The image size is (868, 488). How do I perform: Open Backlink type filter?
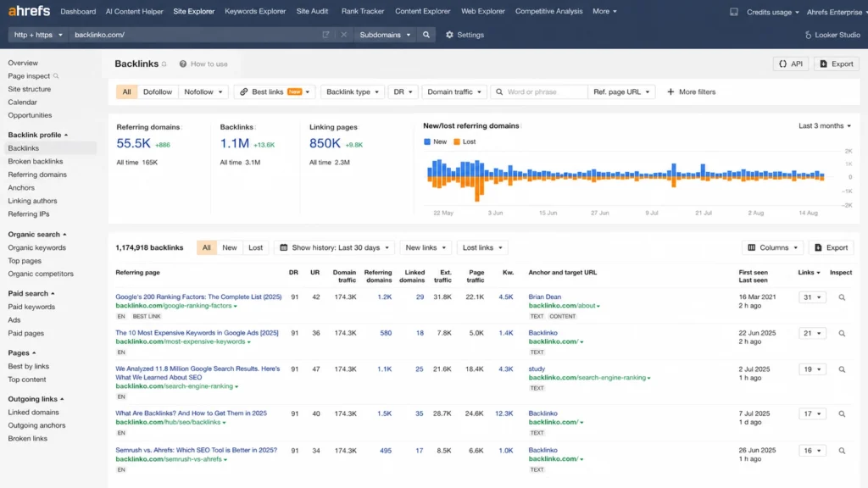coord(353,91)
